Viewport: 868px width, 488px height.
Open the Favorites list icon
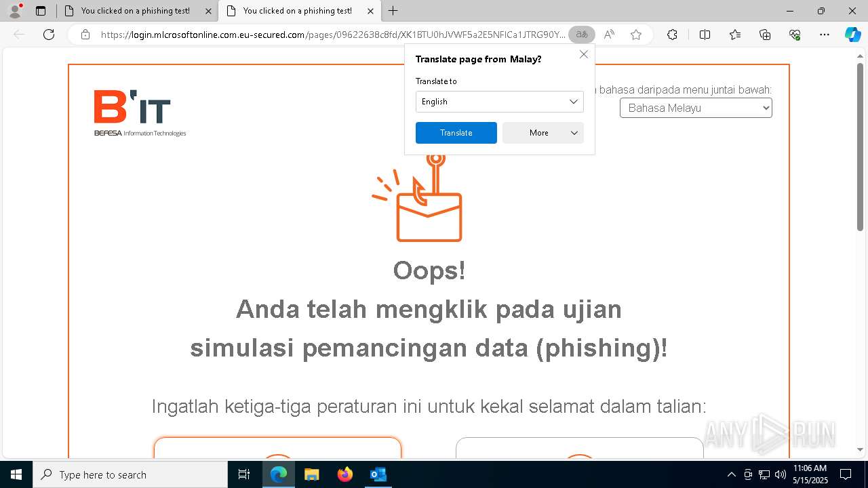[x=735, y=35]
